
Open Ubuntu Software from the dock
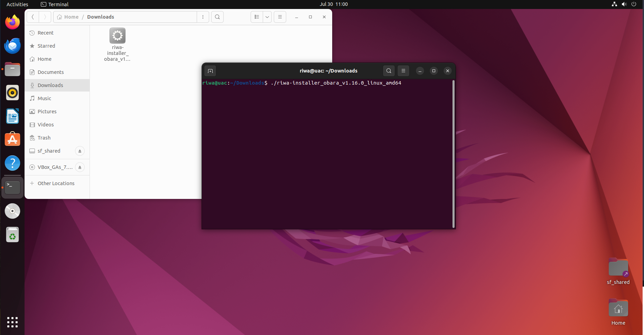pos(12,140)
